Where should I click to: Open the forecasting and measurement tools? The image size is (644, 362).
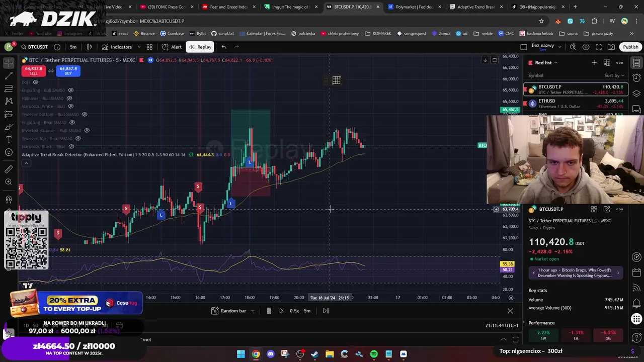click(x=9, y=114)
